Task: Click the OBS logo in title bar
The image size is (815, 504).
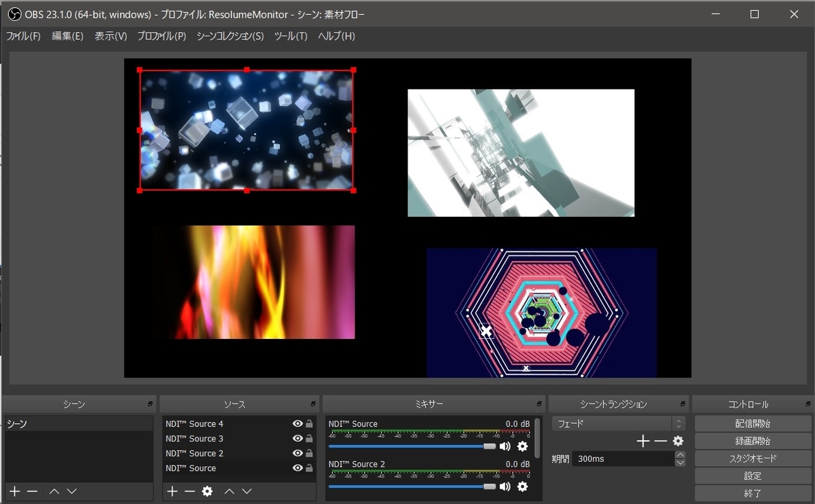Action: pyautogui.click(x=14, y=14)
